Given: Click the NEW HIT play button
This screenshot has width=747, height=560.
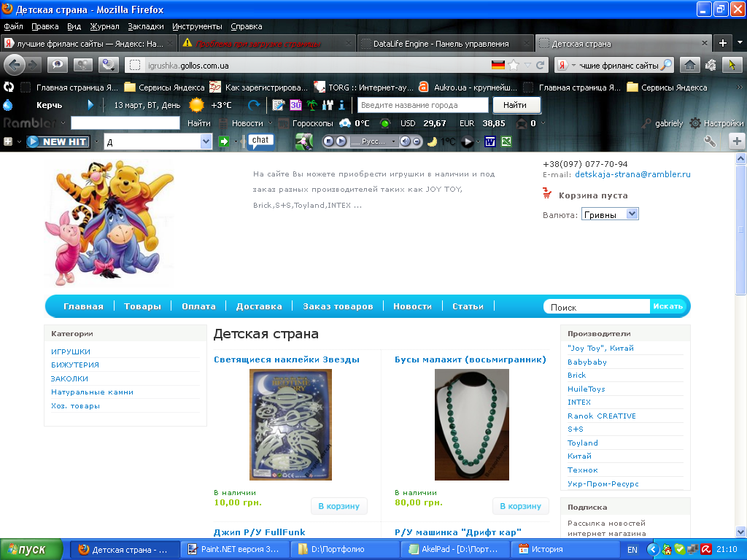Looking at the screenshot, I should click(58, 141).
